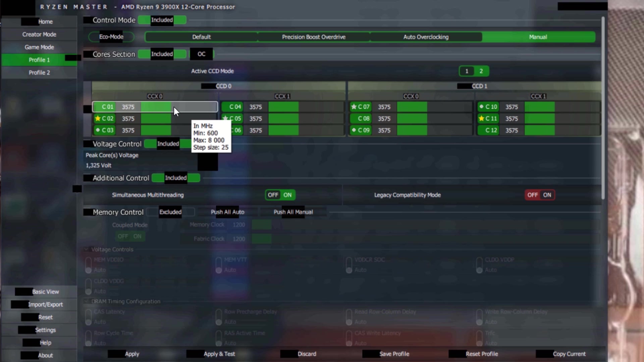The width and height of the screenshot is (644, 362).
Task: Switch Simultaneous Multithreading OFF/ON toggle
Action: pos(280,195)
